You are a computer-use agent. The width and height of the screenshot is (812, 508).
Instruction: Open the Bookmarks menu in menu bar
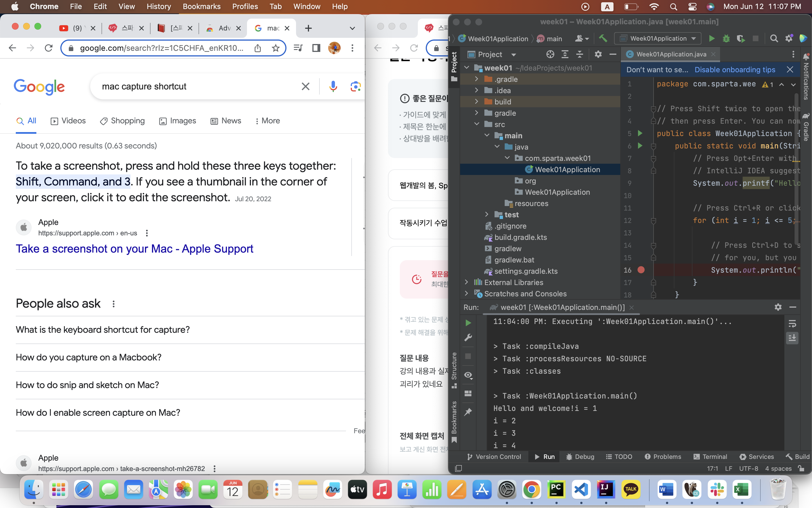click(201, 6)
